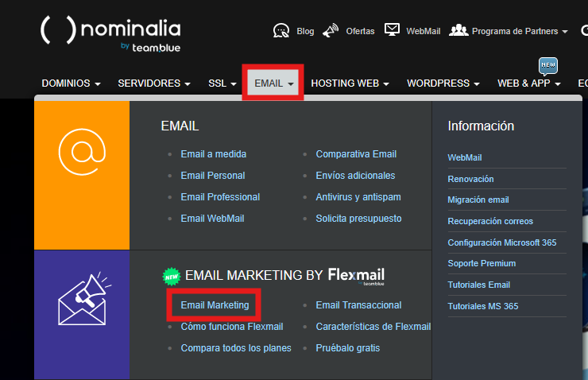
Task: Expand the Programa de Partners dropdown
Action: point(520,31)
